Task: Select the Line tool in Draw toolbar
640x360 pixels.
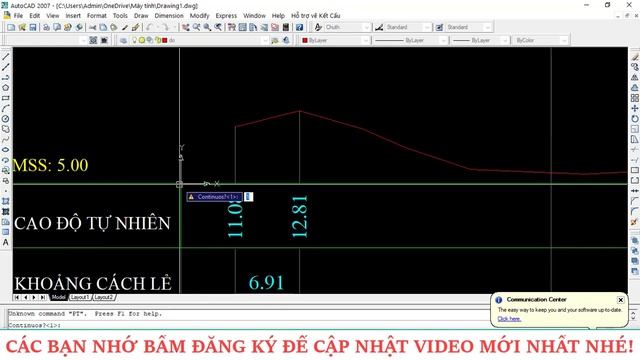Action: pos(6,56)
